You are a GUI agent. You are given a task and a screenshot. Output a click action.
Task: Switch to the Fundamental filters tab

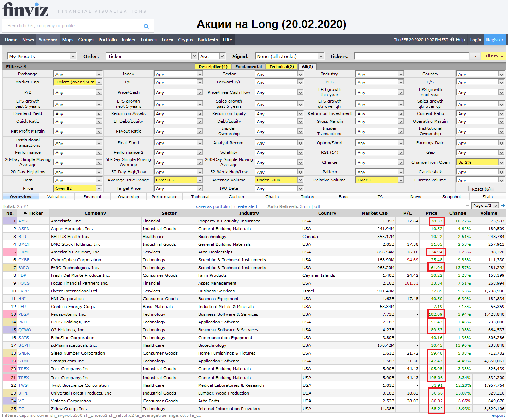248,66
